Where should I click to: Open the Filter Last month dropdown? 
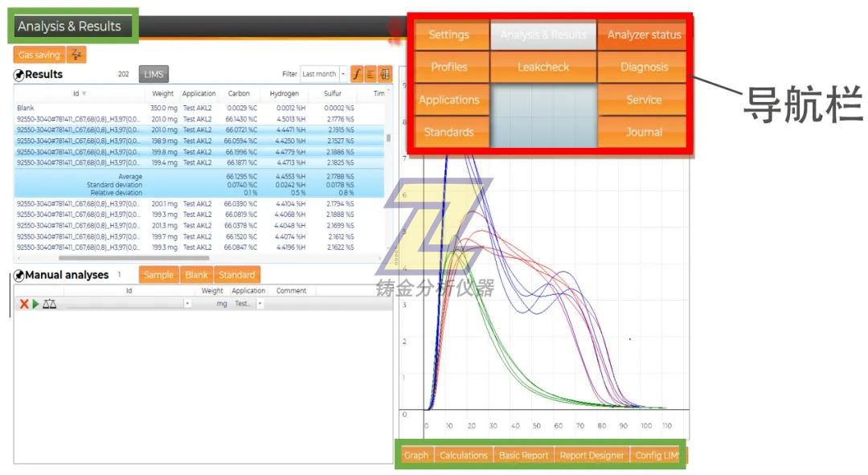(343, 74)
